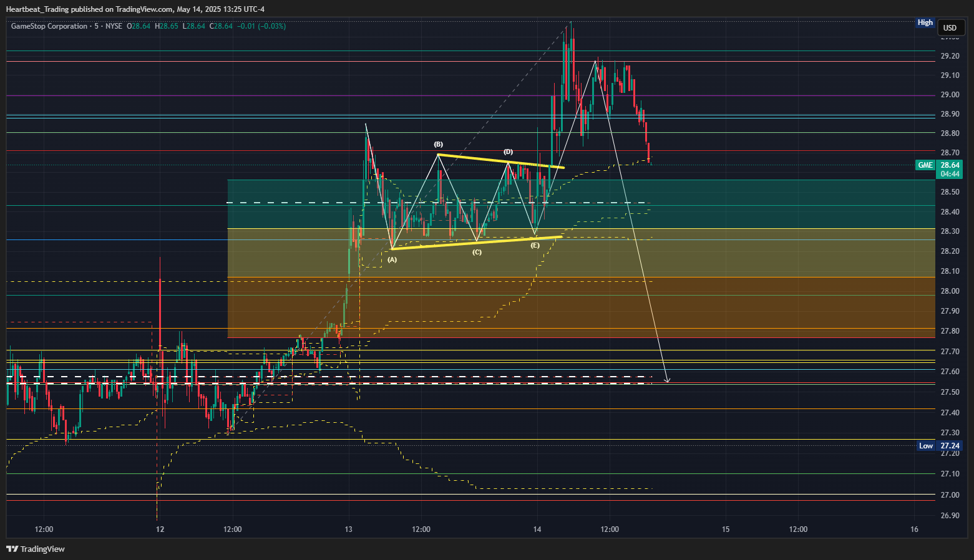Click the 29.10 price axis label
This screenshot has width=974, height=560.
pyautogui.click(x=950, y=75)
